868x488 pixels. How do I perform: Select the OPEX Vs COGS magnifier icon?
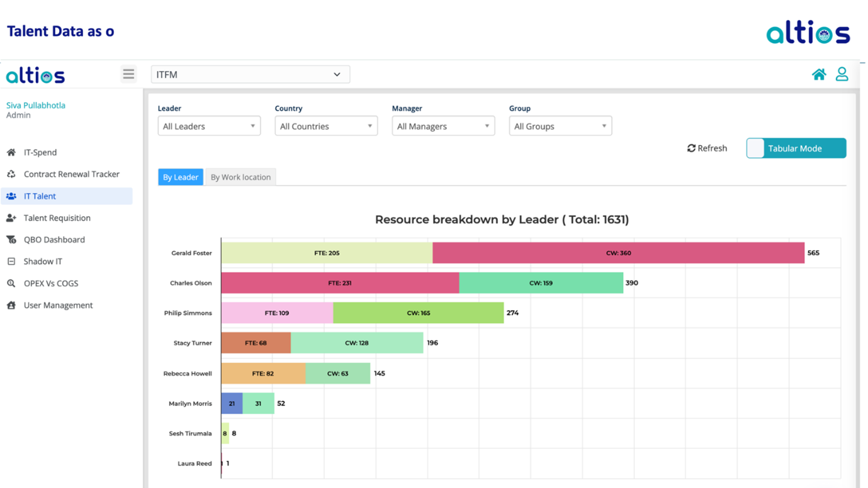click(11, 283)
